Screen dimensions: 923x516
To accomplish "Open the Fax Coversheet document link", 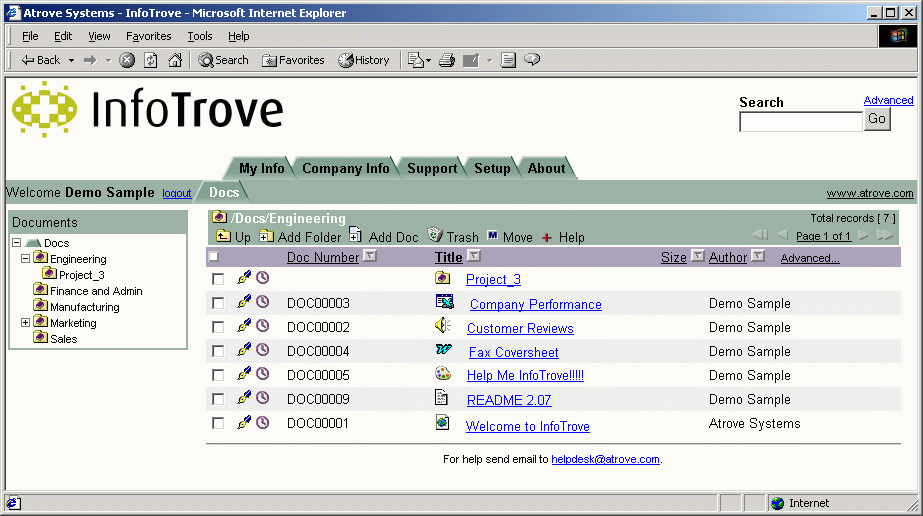I will point(513,352).
